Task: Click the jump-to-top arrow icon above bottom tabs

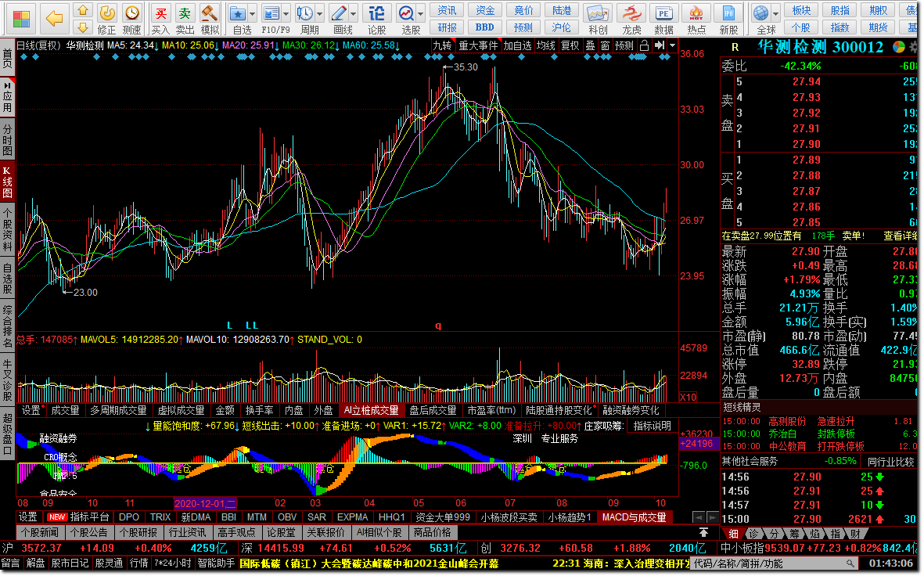Action: click(703, 532)
